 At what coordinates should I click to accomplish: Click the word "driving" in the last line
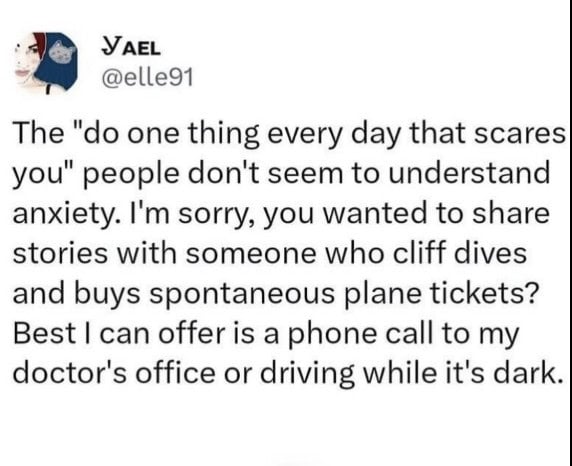[307, 374]
